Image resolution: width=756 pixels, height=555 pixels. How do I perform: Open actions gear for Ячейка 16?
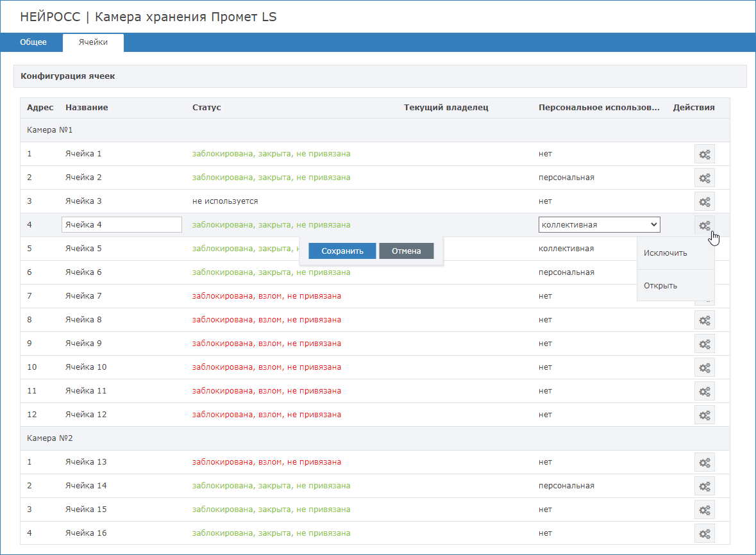pyautogui.click(x=704, y=533)
